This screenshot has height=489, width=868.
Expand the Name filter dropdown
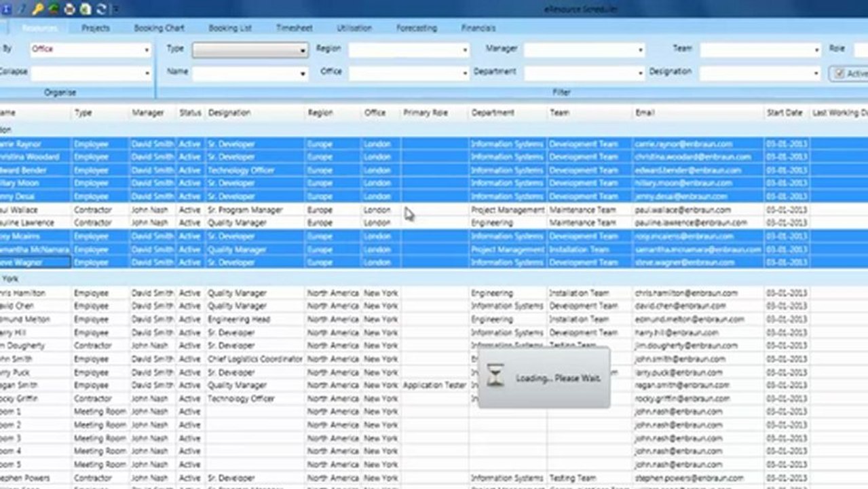click(250, 73)
